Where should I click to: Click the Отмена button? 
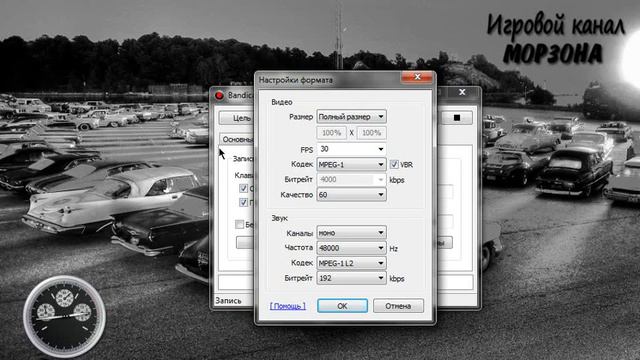[x=398, y=306]
